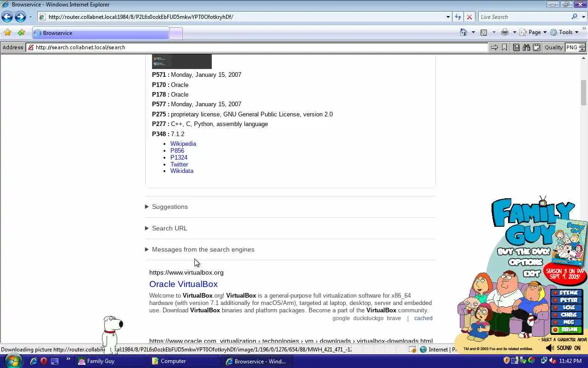
Task: Open the P856 link
Action: point(177,150)
